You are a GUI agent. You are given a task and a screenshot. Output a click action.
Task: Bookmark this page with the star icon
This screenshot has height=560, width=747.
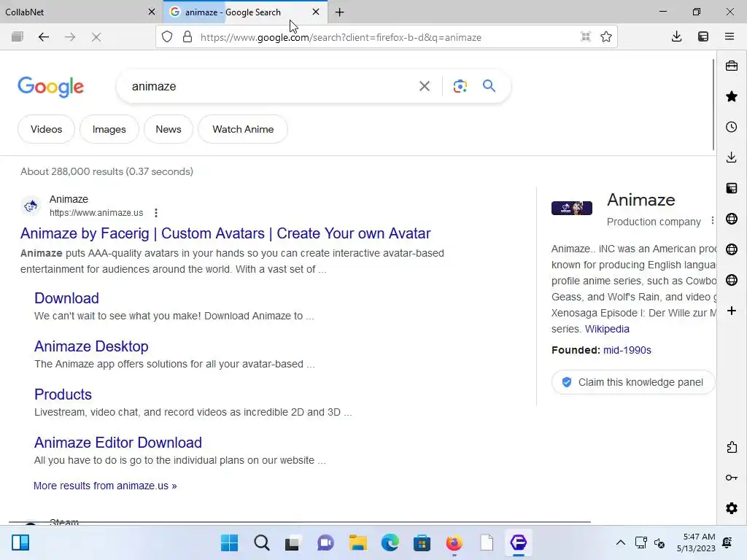point(606,36)
